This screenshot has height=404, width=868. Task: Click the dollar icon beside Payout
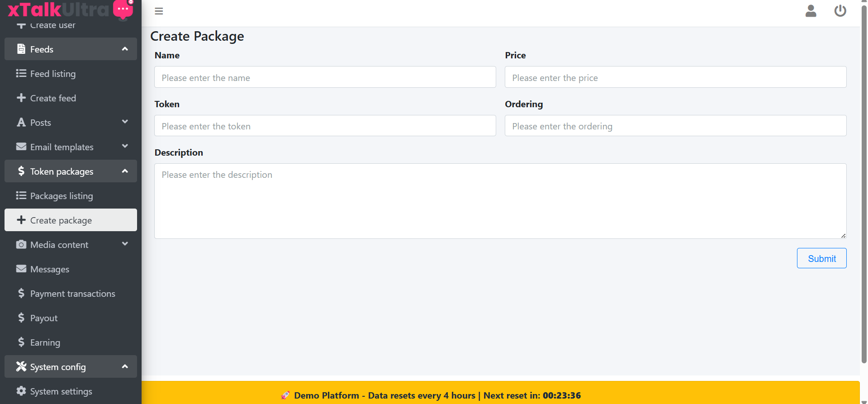pyautogui.click(x=21, y=318)
